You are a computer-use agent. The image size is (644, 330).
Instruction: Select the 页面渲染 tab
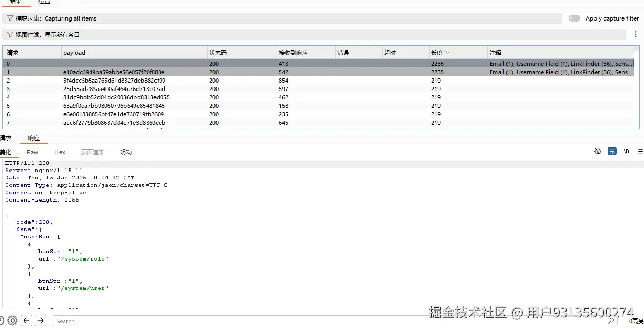pos(93,152)
